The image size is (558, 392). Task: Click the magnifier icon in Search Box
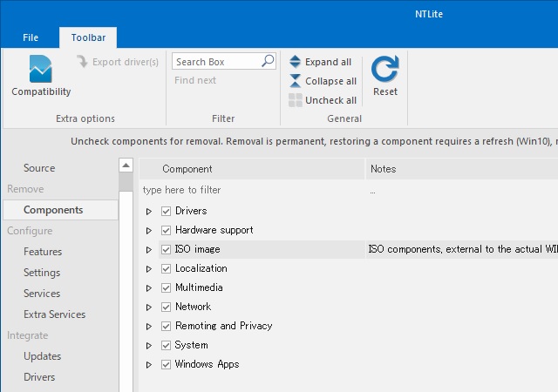tap(268, 61)
